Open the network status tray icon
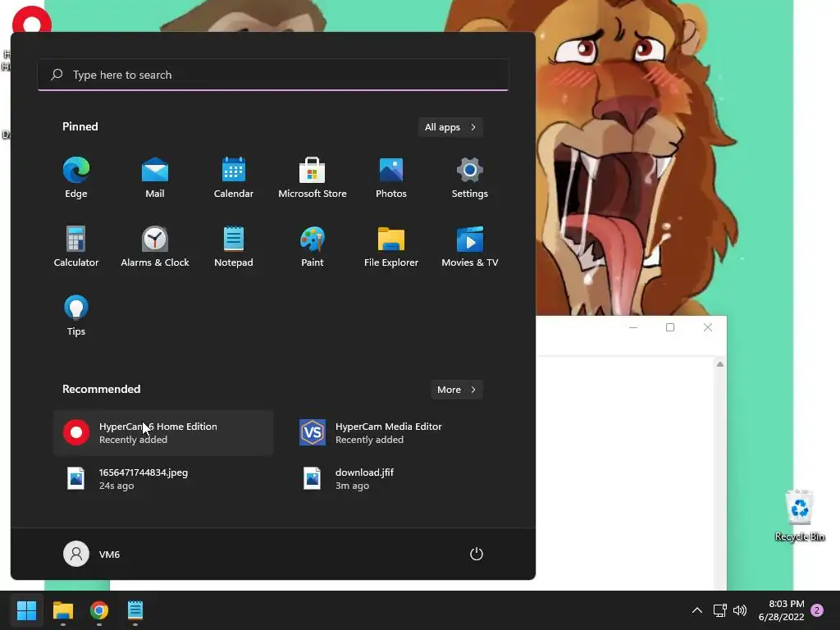Image resolution: width=840 pixels, height=630 pixels. [x=719, y=610]
